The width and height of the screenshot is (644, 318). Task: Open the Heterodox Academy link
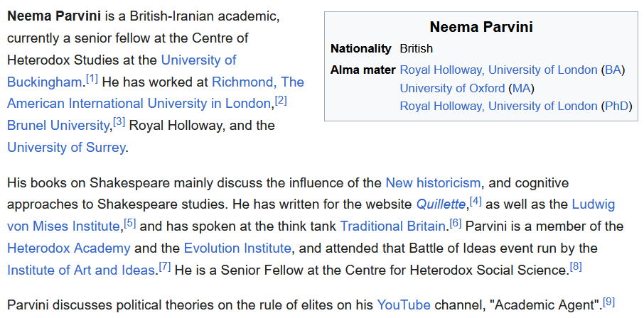click(x=69, y=248)
